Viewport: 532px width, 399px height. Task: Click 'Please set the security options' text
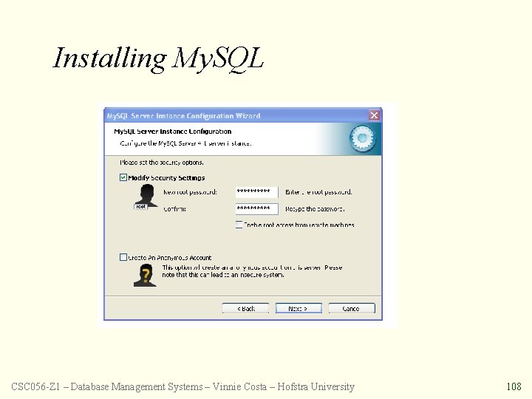tap(162, 163)
